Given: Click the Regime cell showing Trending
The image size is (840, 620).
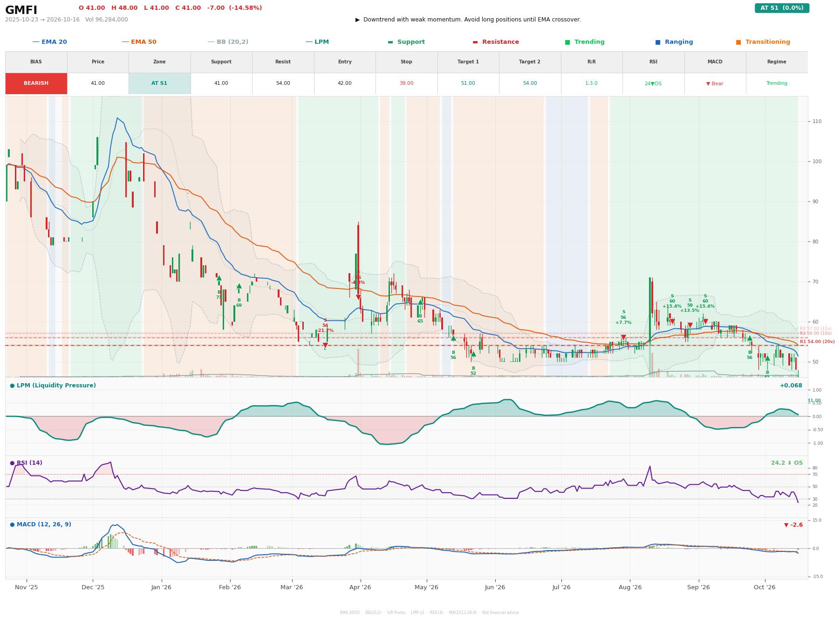Looking at the screenshot, I should pyautogui.click(x=777, y=83).
